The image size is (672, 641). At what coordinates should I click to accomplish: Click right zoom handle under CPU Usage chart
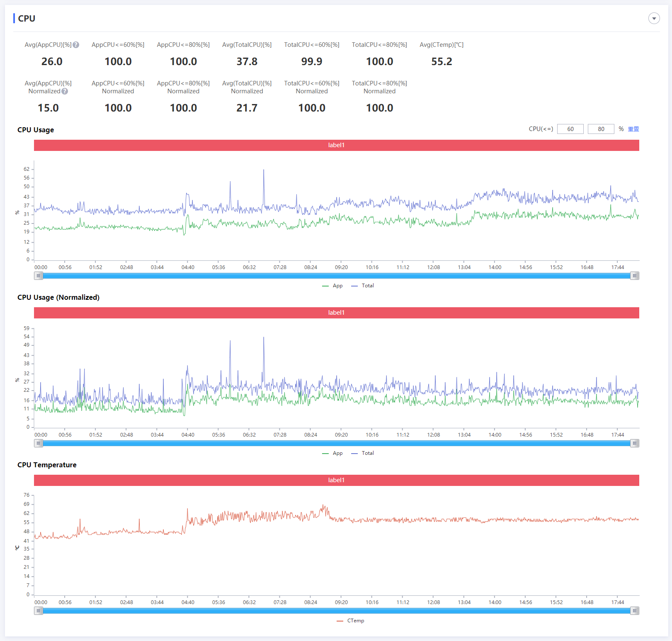[634, 276]
